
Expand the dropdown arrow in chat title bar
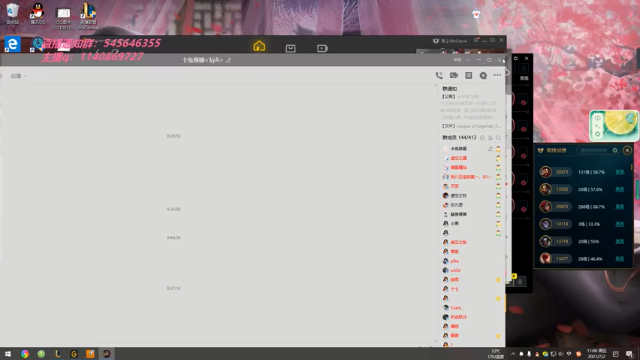[468, 60]
